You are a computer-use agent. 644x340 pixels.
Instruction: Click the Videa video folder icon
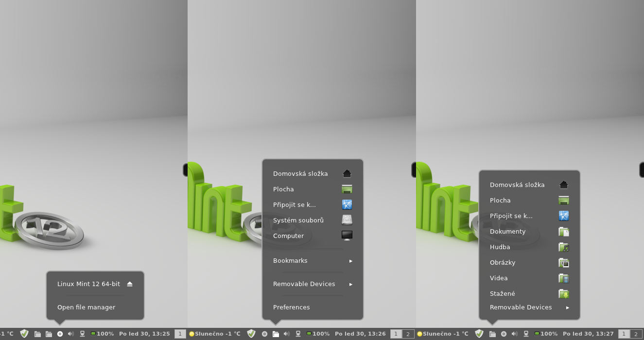point(563,278)
